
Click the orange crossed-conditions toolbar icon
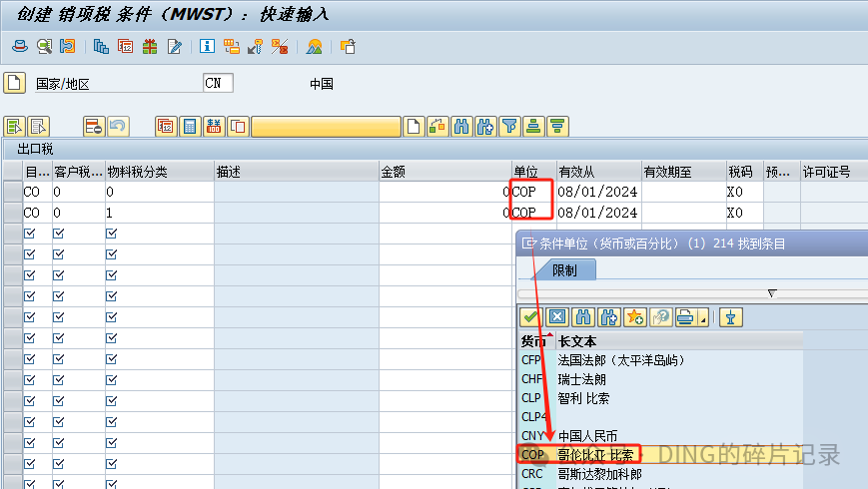[x=280, y=47]
